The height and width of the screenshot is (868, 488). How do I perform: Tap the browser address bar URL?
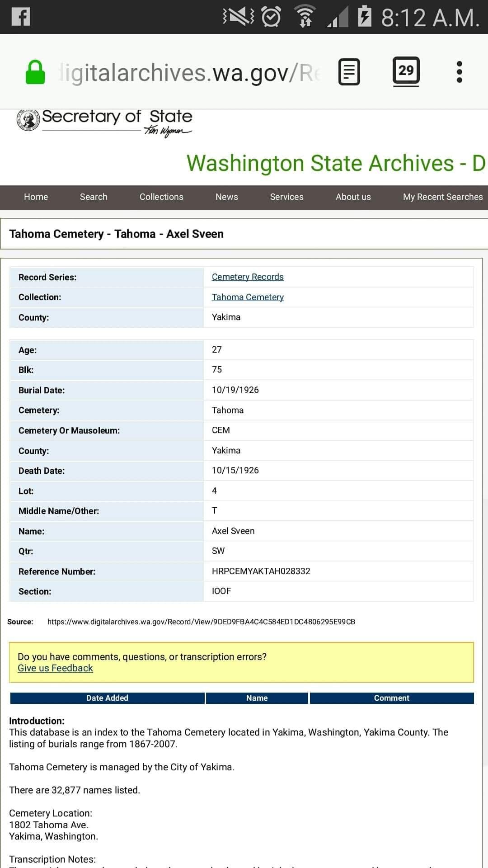[190, 72]
